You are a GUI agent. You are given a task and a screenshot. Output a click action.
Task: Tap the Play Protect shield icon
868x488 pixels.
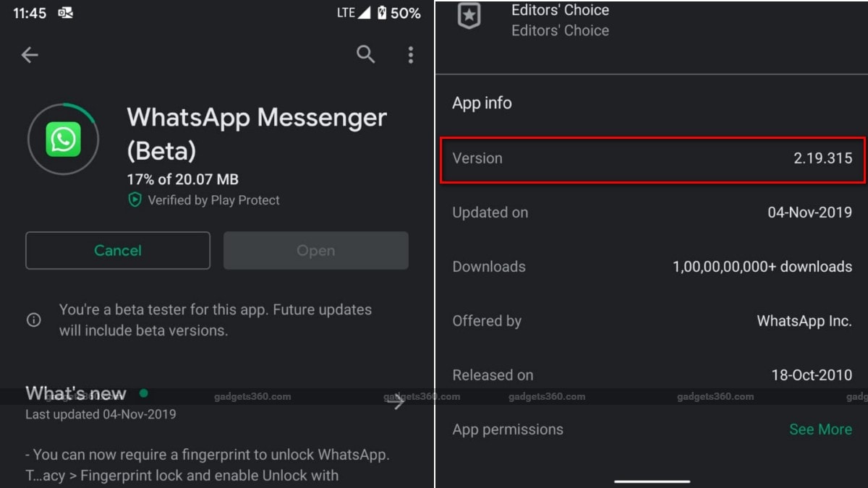click(x=135, y=200)
